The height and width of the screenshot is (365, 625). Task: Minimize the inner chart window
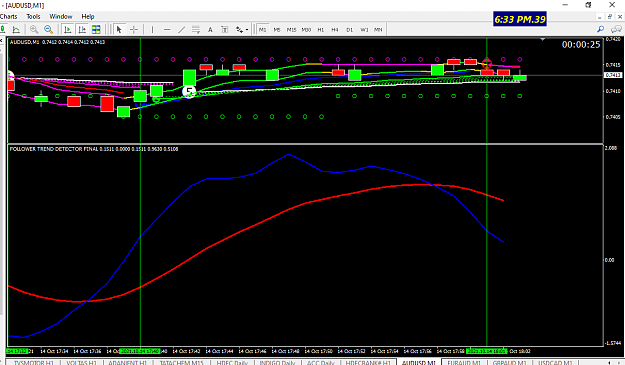coord(599,17)
